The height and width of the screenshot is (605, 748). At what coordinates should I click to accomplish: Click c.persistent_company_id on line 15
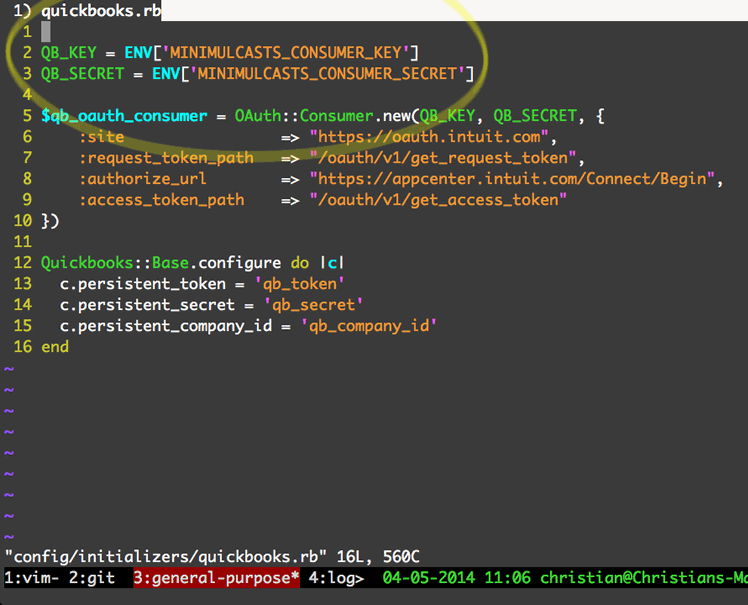pyautogui.click(x=166, y=326)
